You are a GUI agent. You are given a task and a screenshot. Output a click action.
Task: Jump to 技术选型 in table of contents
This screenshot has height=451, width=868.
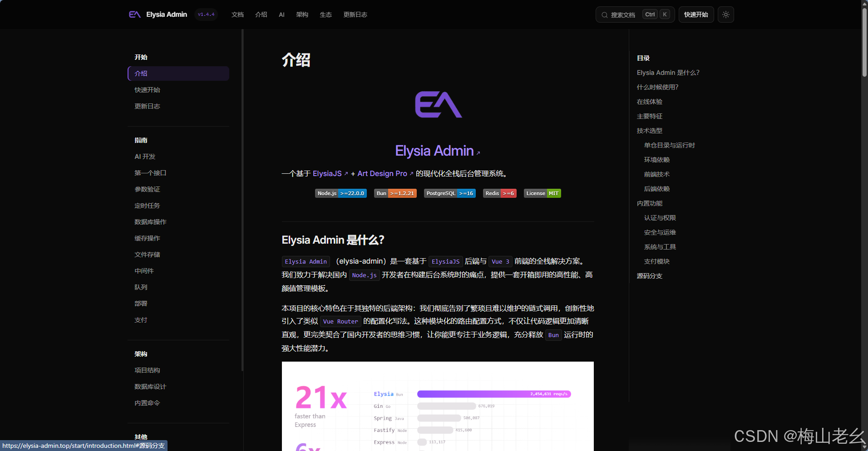point(650,131)
